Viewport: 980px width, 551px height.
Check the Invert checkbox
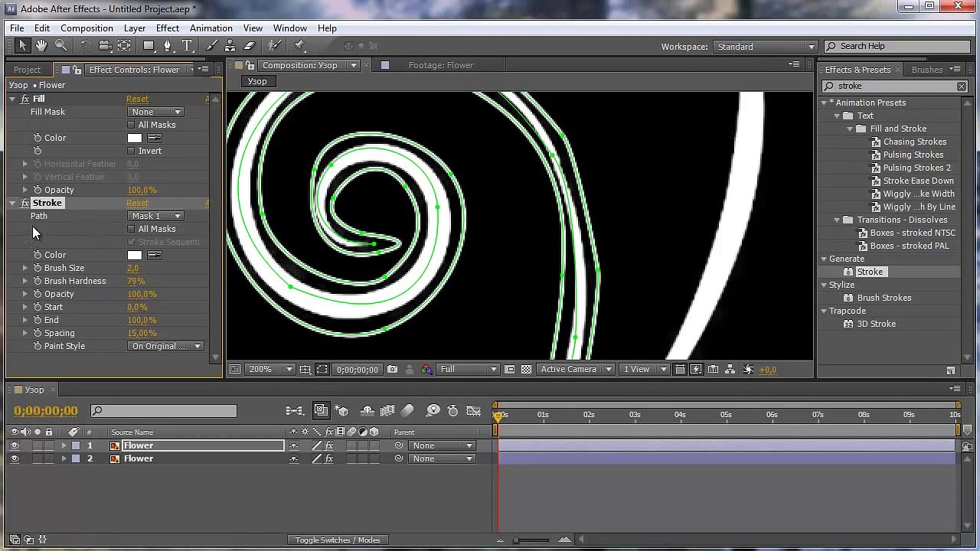tap(131, 151)
